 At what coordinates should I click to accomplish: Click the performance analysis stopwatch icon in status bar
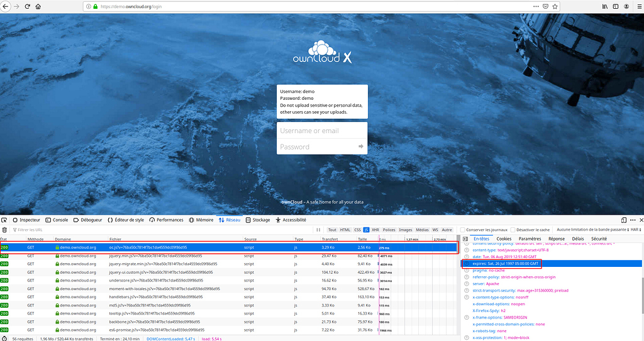[4, 338]
